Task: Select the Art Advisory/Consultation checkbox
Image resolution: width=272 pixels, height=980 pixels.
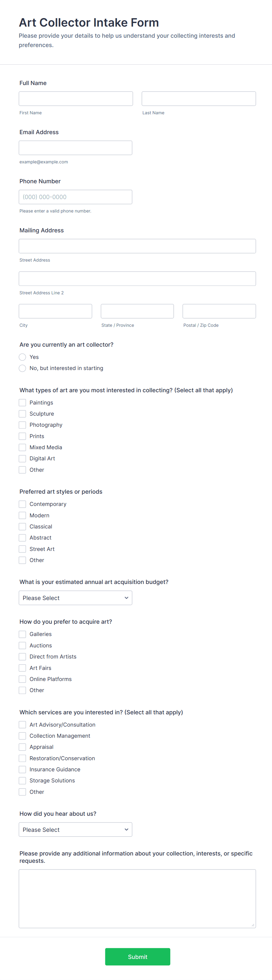Action: 23,725
